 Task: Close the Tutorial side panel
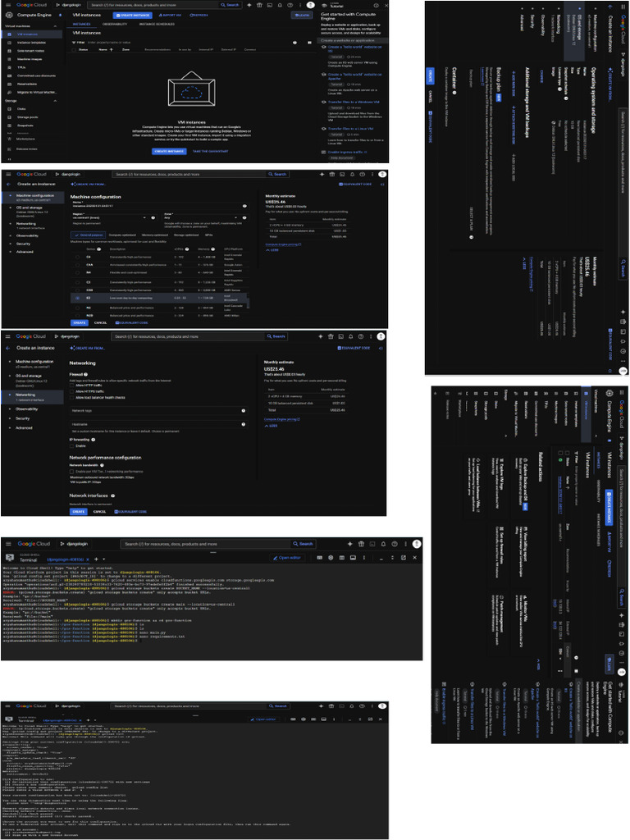[x=386, y=6]
